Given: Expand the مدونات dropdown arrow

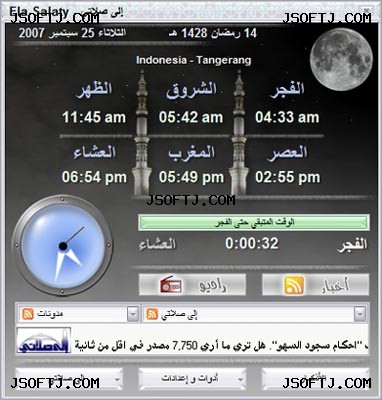Looking at the screenshot, I should pos(133,314).
